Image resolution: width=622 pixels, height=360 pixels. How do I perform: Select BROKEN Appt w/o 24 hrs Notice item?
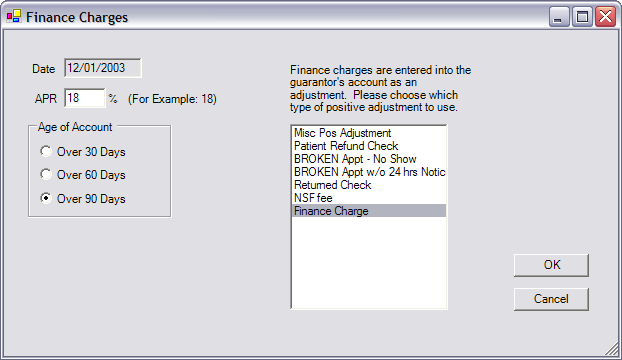369,172
